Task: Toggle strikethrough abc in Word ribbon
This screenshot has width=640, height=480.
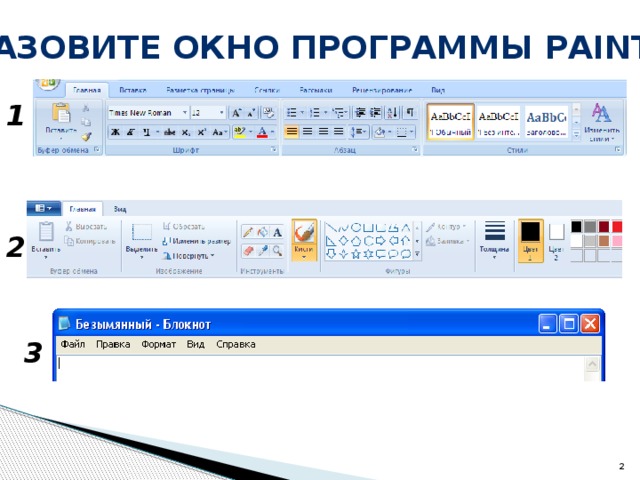Action: (x=169, y=132)
